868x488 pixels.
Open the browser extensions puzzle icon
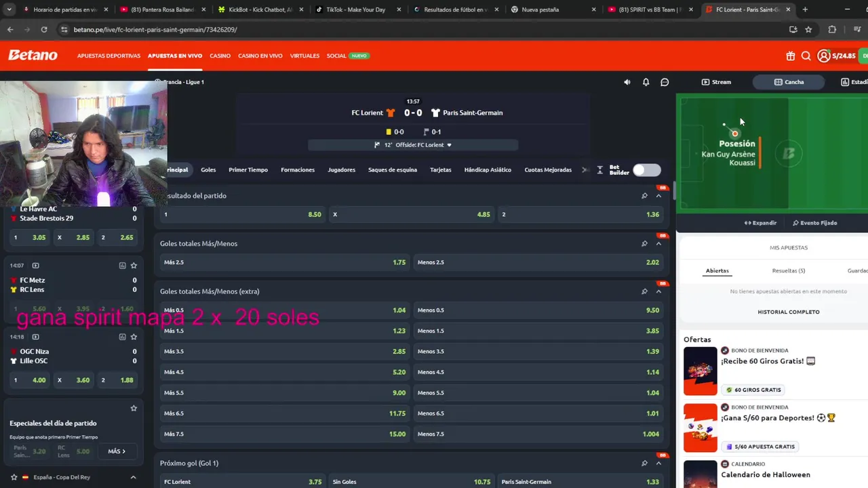[832, 30]
